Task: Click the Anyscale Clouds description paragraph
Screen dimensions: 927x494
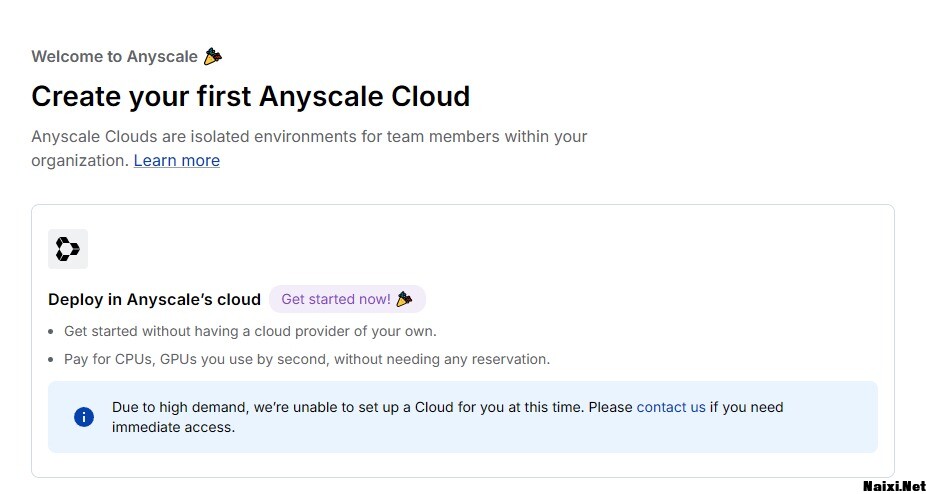Action: [x=309, y=136]
